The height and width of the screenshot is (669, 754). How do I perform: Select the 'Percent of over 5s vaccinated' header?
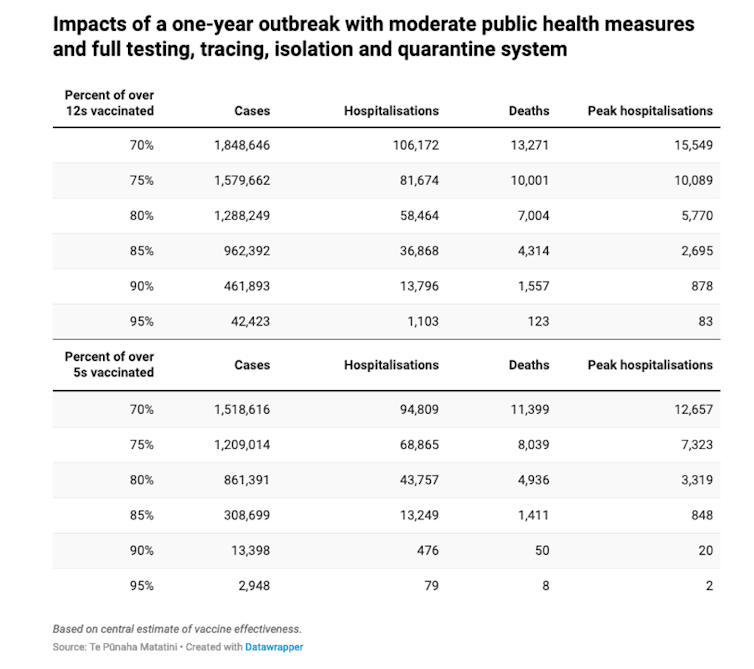tap(109, 364)
